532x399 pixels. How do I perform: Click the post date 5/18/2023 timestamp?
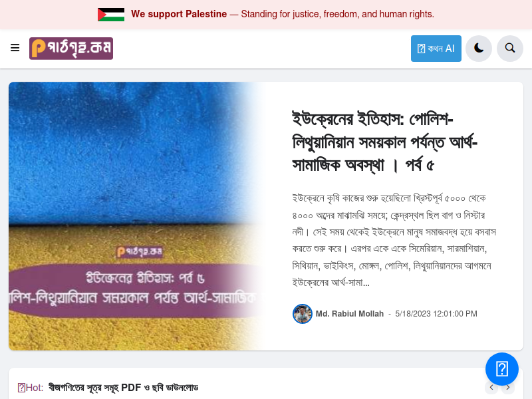tap(436, 314)
